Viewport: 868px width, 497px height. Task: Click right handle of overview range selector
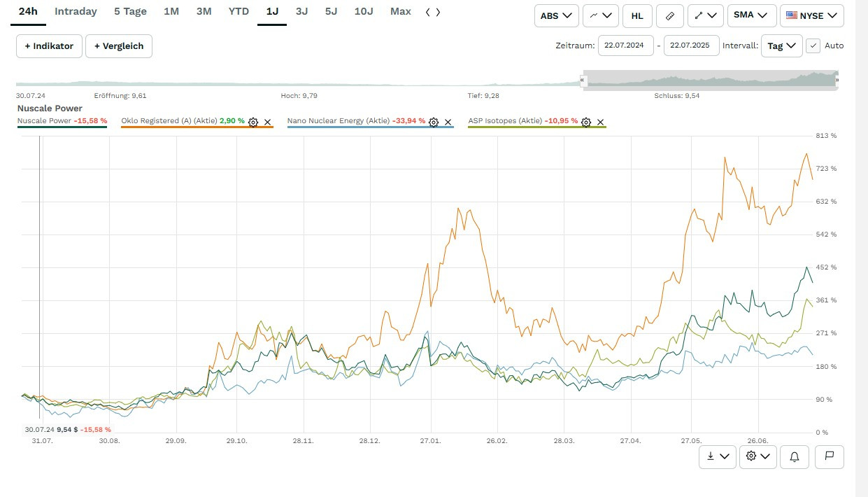point(837,80)
